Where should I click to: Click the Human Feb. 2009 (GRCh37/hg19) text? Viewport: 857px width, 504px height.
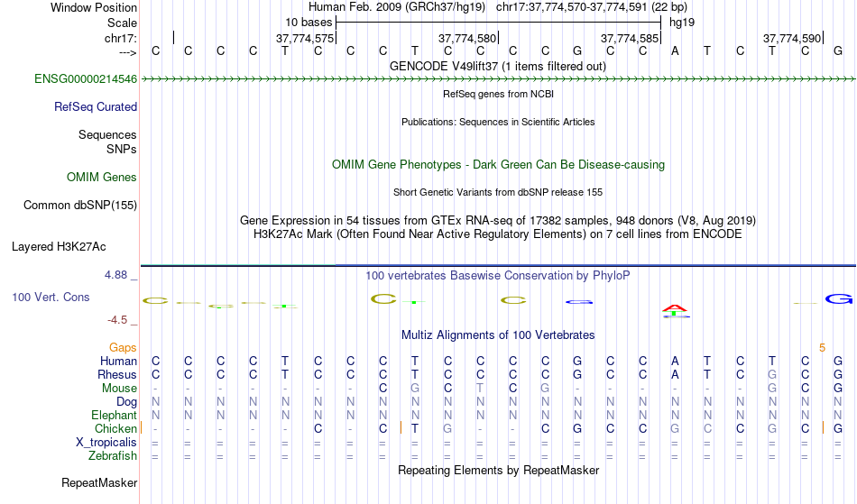397,7
